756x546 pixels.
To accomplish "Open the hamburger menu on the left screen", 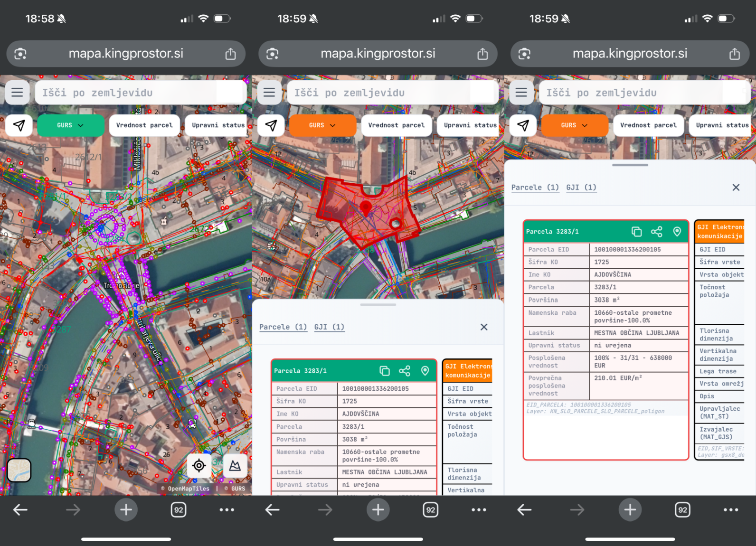I will click(x=17, y=93).
